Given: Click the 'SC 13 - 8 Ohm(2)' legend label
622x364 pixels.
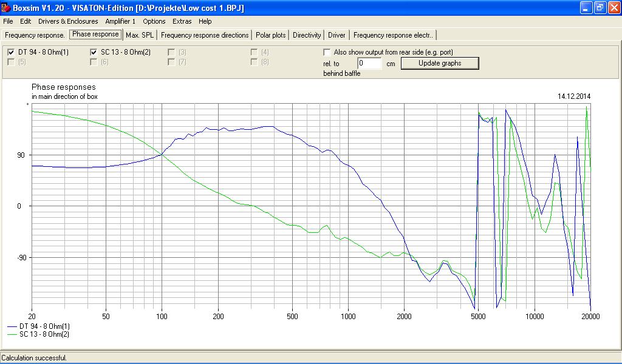Looking at the screenshot, I should (x=44, y=334).
